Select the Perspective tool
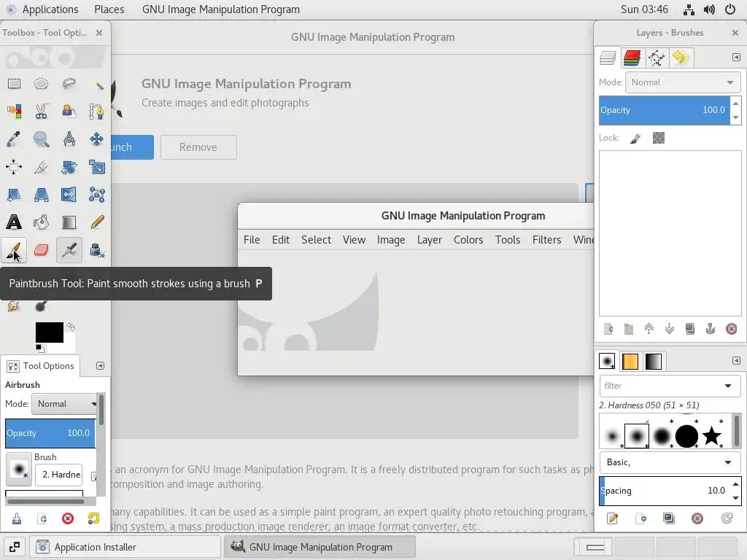Image resolution: width=747 pixels, height=560 pixels. coord(41,194)
